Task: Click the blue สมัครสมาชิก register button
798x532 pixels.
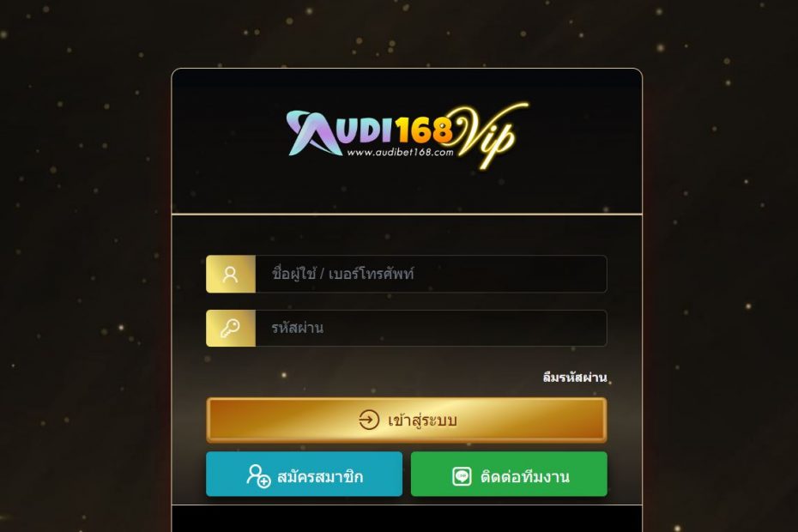Action: 305,474
